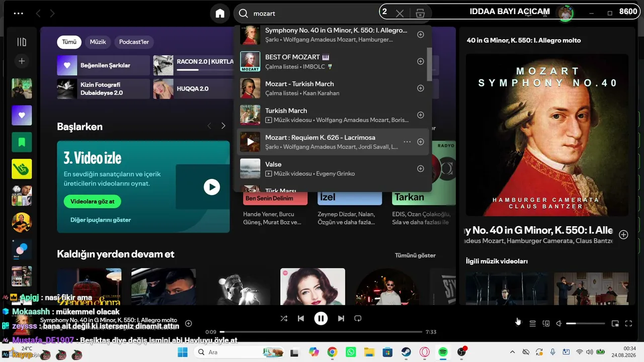Add Mozart - Turkish March playlist to library
644x362 pixels.
click(x=421, y=88)
